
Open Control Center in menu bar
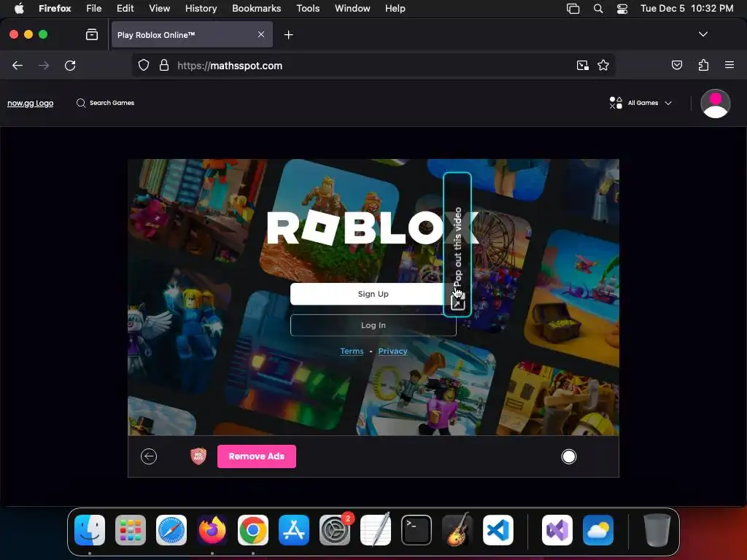622,8
